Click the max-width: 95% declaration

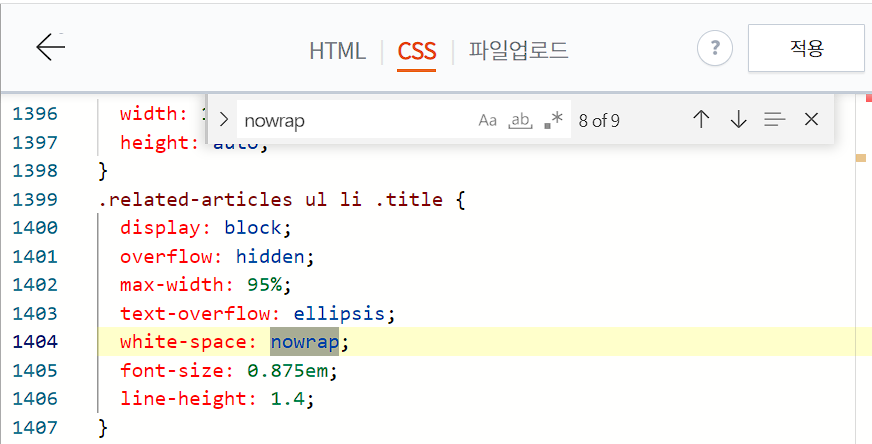tap(206, 285)
